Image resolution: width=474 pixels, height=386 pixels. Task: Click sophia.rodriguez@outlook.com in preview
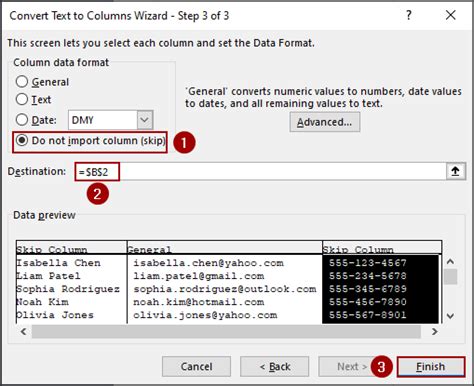click(225, 289)
